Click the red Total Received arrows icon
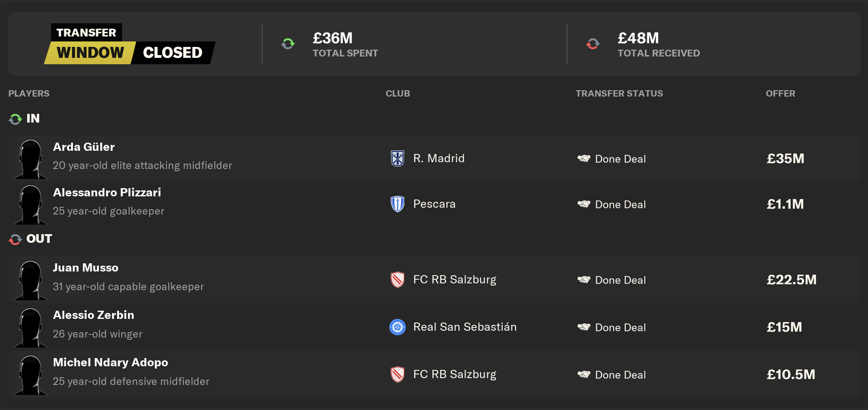The image size is (868, 410). point(593,44)
